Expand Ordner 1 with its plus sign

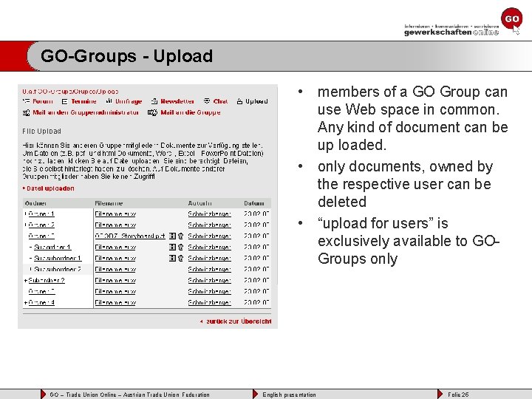pyautogui.click(x=26, y=214)
